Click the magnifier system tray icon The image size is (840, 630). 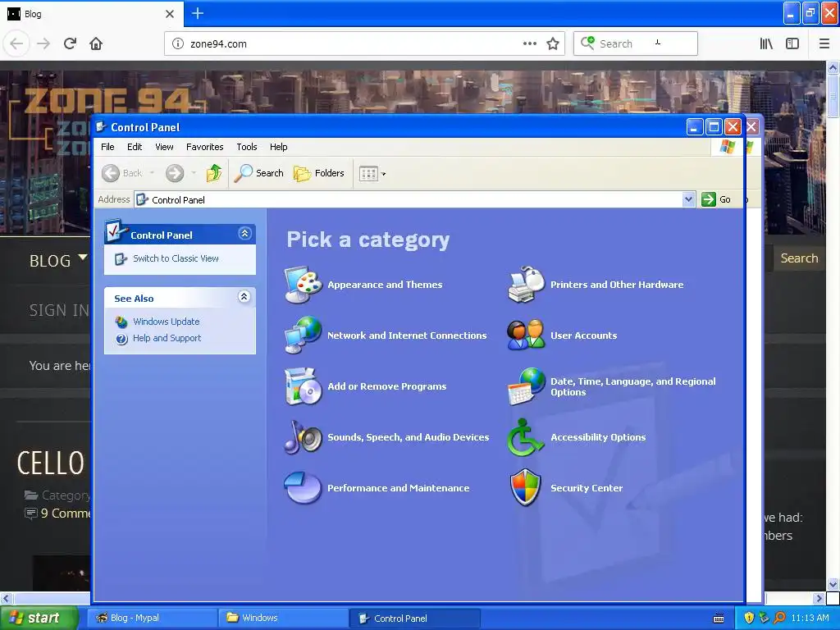(x=780, y=618)
